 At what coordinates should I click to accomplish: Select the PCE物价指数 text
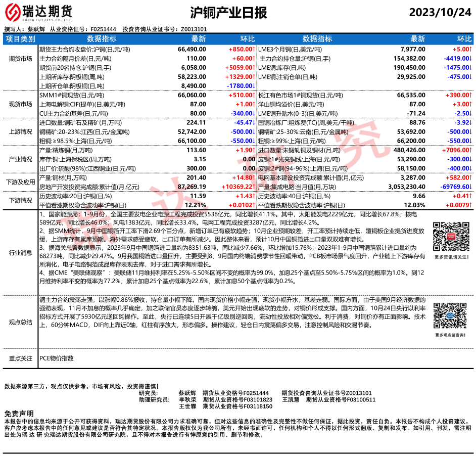click(56, 358)
